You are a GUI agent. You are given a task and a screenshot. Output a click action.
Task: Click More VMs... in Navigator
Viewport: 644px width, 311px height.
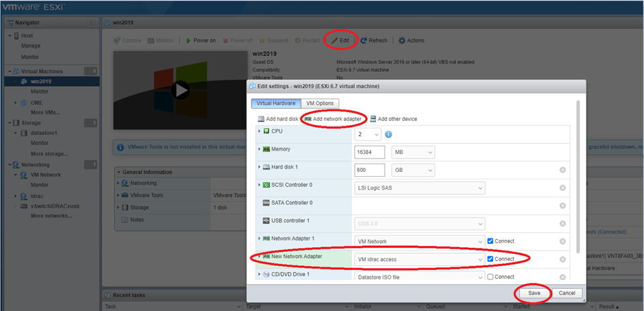[x=46, y=112]
